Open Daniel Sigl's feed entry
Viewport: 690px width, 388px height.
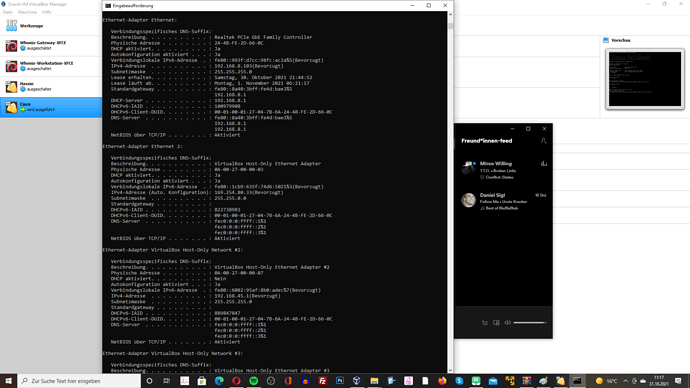tap(503, 201)
